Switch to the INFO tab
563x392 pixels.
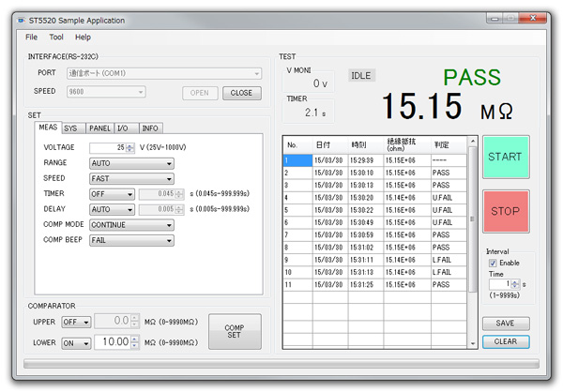click(150, 128)
